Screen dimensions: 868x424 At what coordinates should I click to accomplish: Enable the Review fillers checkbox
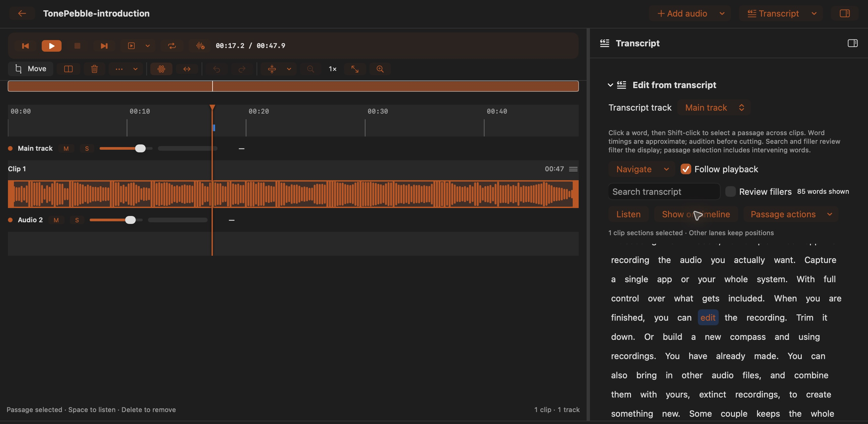pyautogui.click(x=730, y=192)
